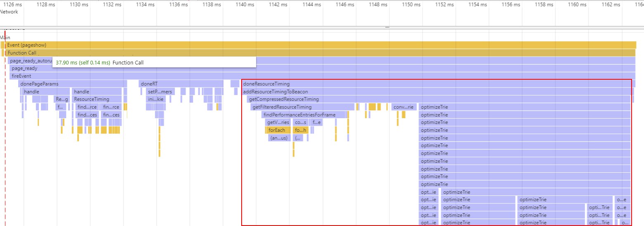
Task: Select the conv...rie flame bar
Action: coord(404,107)
